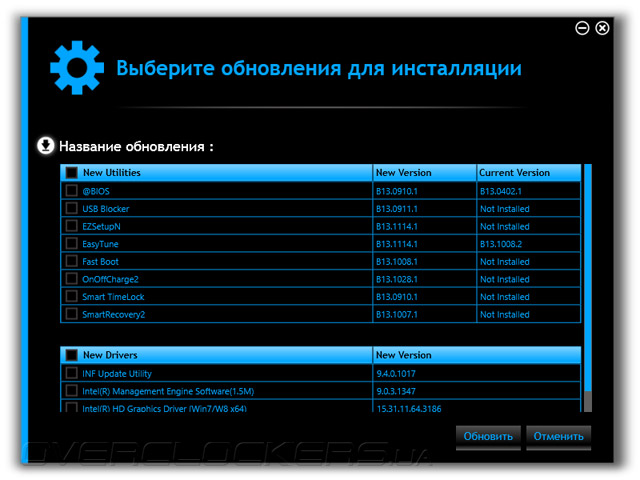This screenshot has width=640, height=480.
Task: Select the USB Blocker row name
Action: pyautogui.click(x=106, y=209)
